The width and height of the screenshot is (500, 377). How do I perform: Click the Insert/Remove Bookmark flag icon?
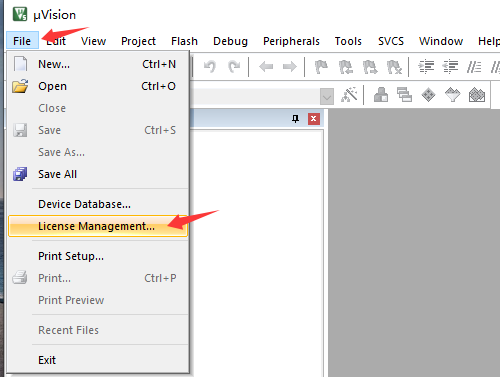coord(321,67)
